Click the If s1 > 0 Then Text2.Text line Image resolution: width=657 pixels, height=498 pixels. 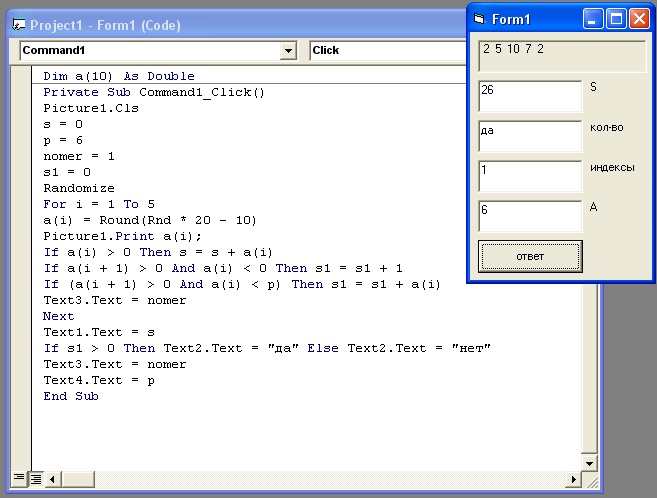point(267,348)
